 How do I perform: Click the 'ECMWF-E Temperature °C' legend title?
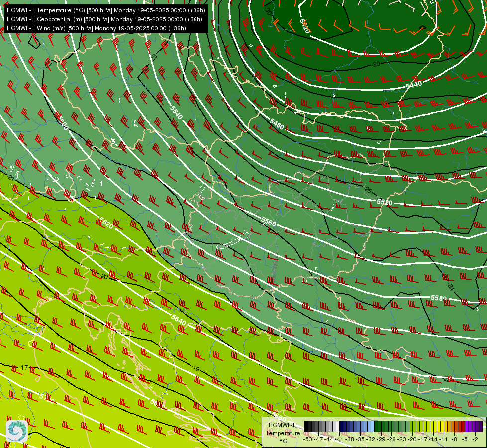tap(283, 433)
